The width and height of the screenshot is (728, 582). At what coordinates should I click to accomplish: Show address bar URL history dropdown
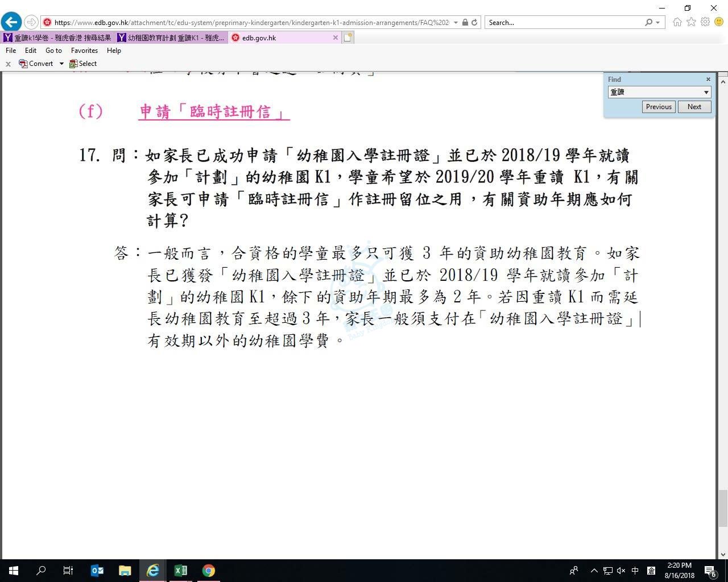click(456, 23)
